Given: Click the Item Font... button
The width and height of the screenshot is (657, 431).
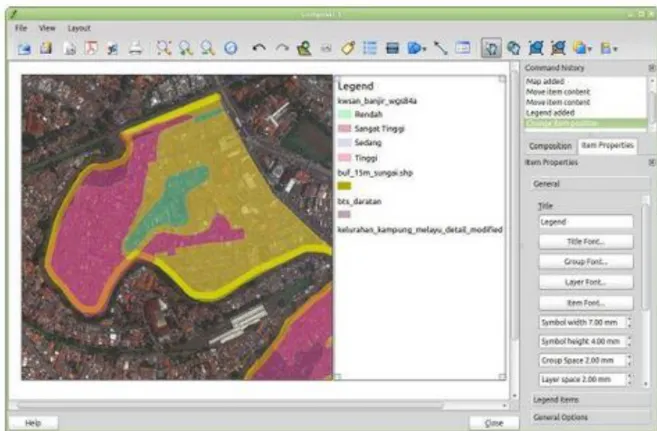Looking at the screenshot, I should pos(586,303).
